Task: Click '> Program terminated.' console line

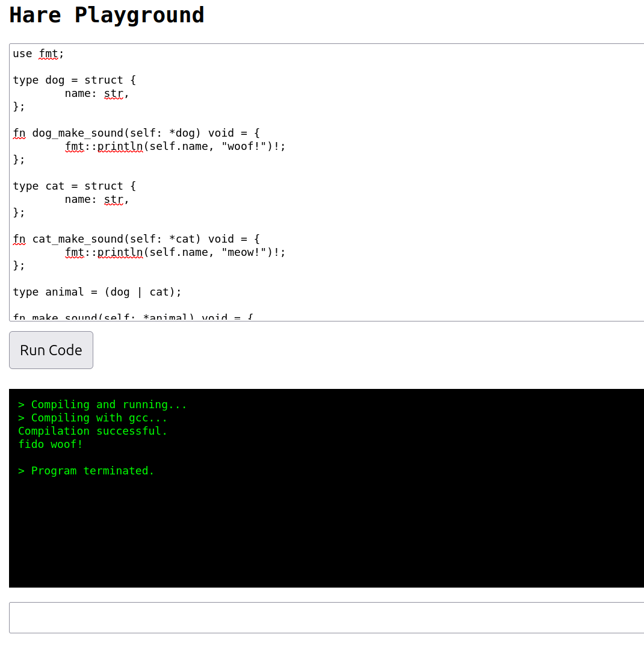Action: tap(86, 471)
